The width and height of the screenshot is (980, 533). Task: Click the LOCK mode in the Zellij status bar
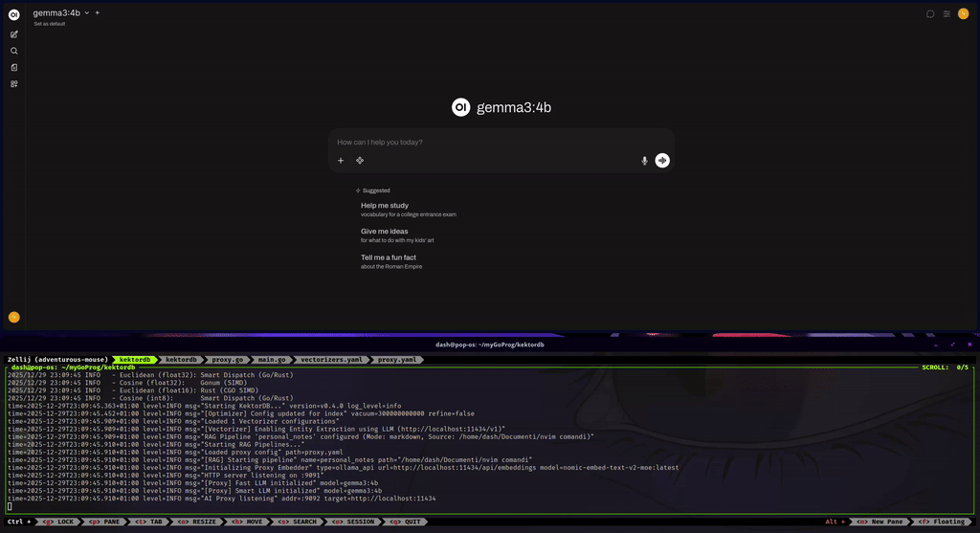(58, 522)
